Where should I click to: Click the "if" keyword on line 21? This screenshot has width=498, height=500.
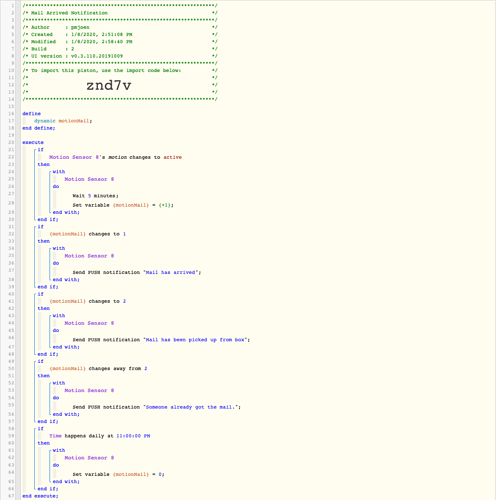coord(40,150)
